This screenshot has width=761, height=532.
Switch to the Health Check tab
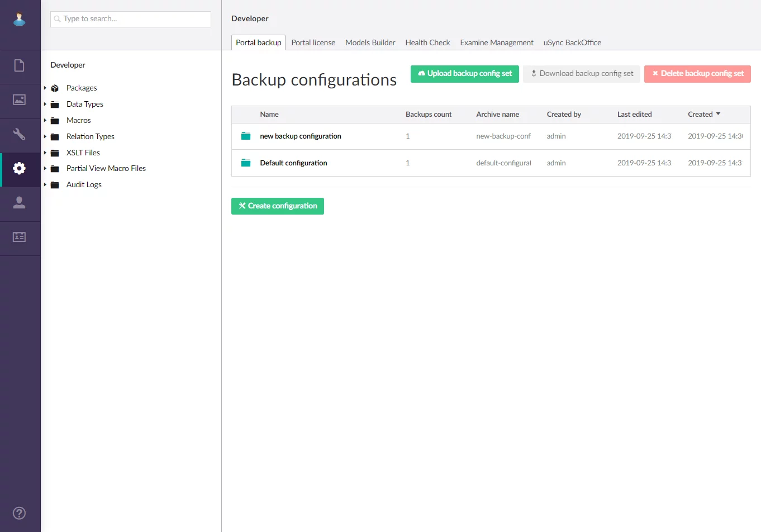tap(427, 42)
